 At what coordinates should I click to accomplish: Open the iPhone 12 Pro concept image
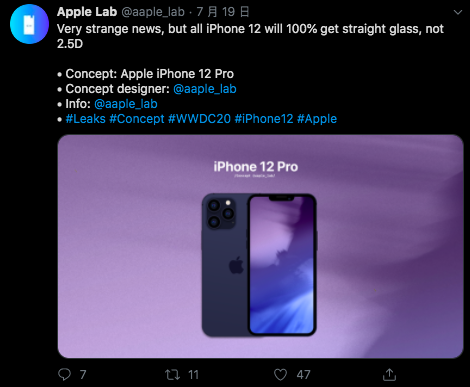(260, 246)
